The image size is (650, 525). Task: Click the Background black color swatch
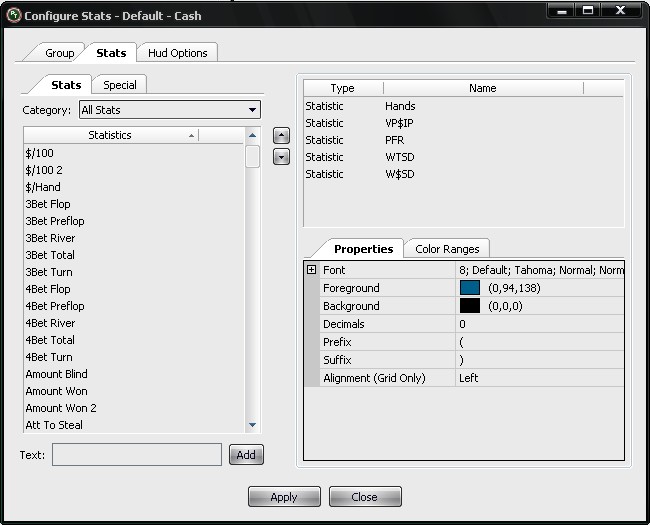click(x=470, y=306)
